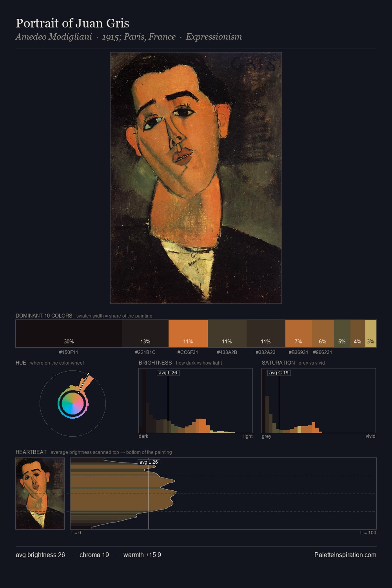This screenshot has width=392, height=588.
Task: Click the L = 0 axis label
Action: [76, 533]
